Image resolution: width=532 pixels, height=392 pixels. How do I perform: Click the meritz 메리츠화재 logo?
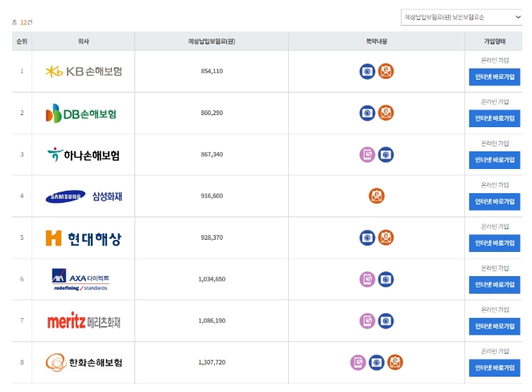(x=84, y=320)
